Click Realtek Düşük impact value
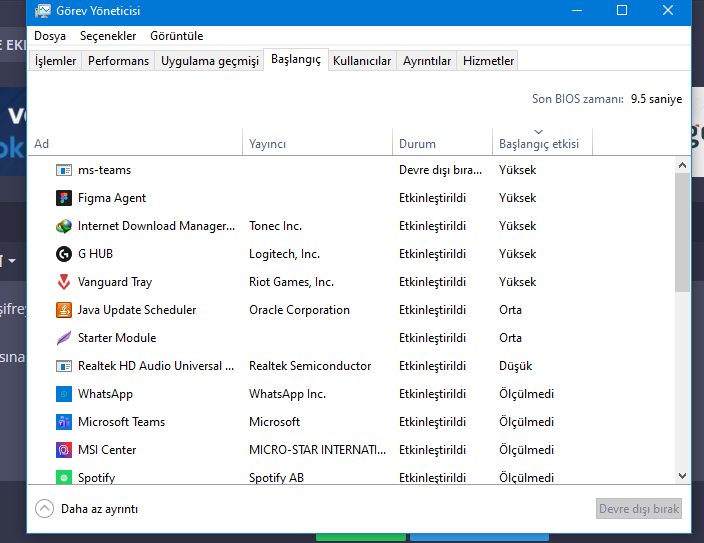The image size is (704, 543). coord(515,366)
